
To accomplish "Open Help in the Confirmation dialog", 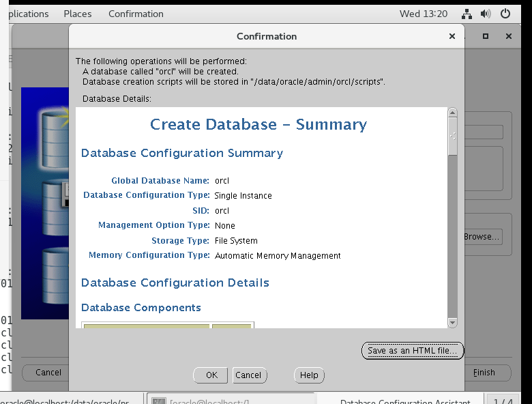I will tap(309, 375).
